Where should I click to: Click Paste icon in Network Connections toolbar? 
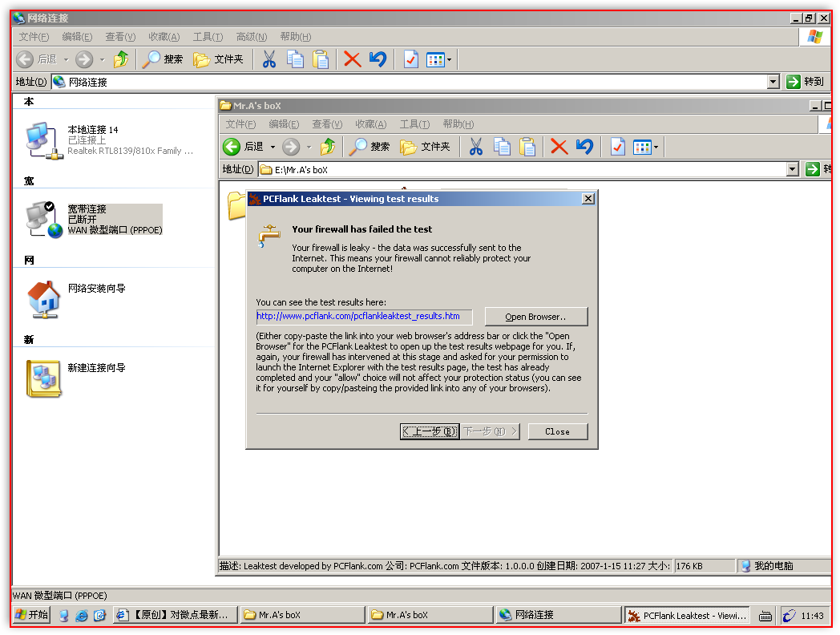tap(321, 59)
